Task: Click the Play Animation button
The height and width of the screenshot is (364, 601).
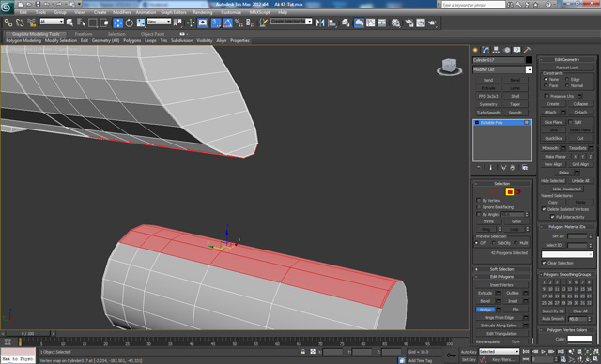Action: pyautogui.click(x=543, y=352)
